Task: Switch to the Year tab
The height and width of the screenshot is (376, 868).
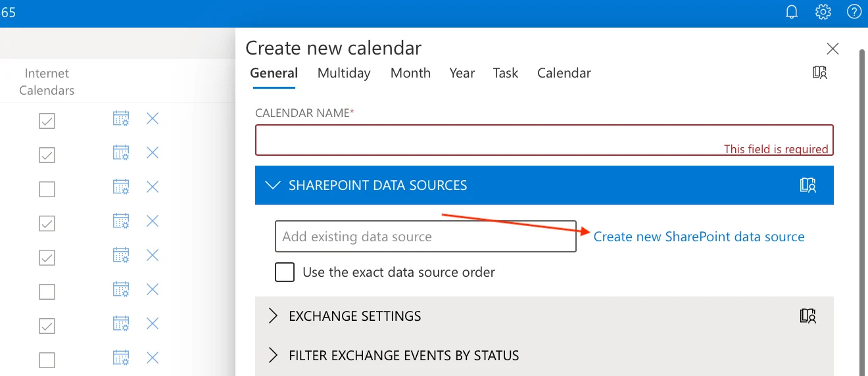Action: (x=462, y=73)
